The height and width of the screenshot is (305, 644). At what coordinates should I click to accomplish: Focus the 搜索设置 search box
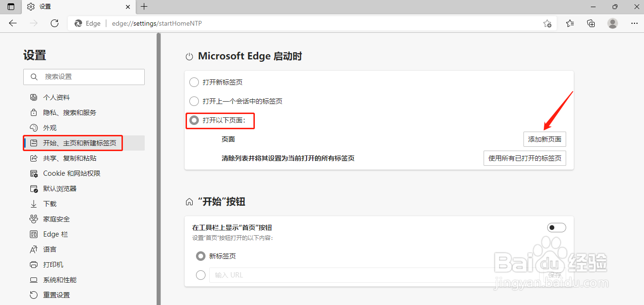coord(84,77)
